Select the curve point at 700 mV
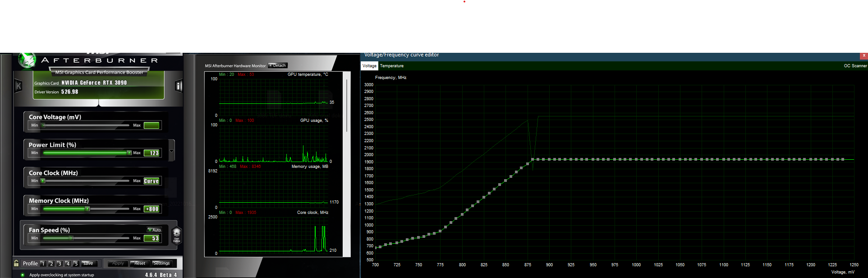This screenshot has width=868, height=278. 375,248
